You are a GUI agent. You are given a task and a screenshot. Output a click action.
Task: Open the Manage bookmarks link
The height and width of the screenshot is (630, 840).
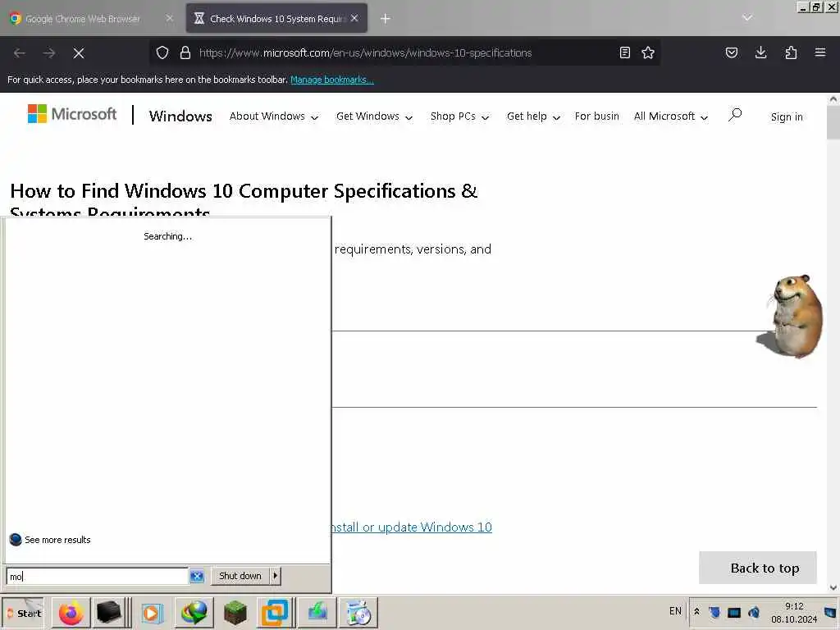click(332, 80)
